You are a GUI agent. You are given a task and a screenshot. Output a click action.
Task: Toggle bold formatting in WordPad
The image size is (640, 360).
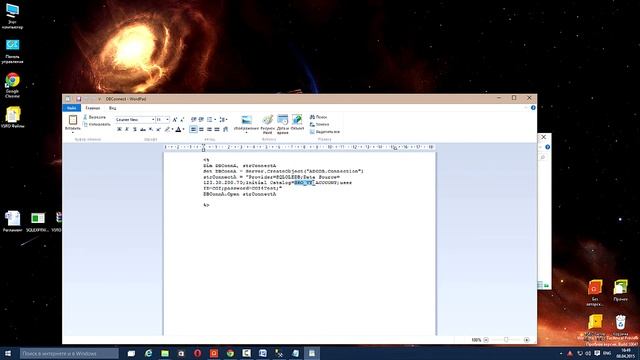tap(119, 129)
